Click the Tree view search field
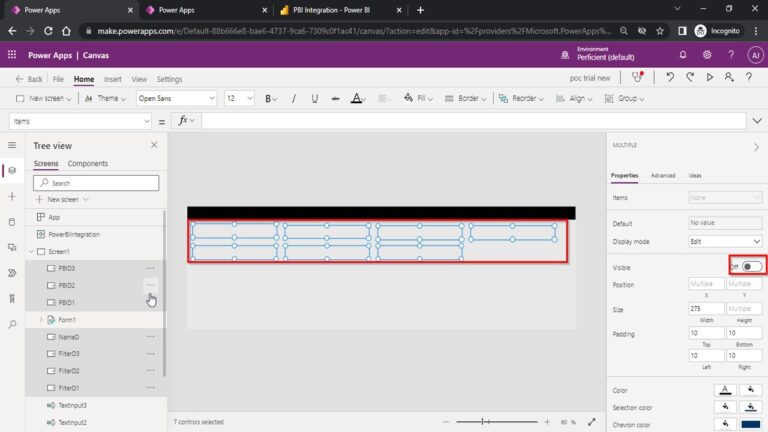The image size is (768, 432). [97, 183]
